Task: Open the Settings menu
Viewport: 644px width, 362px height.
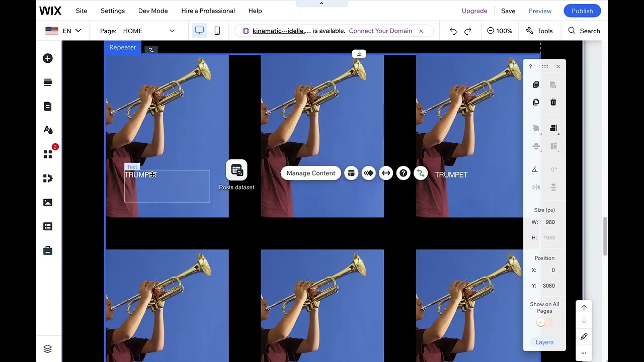Action: [x=113, y=11]
